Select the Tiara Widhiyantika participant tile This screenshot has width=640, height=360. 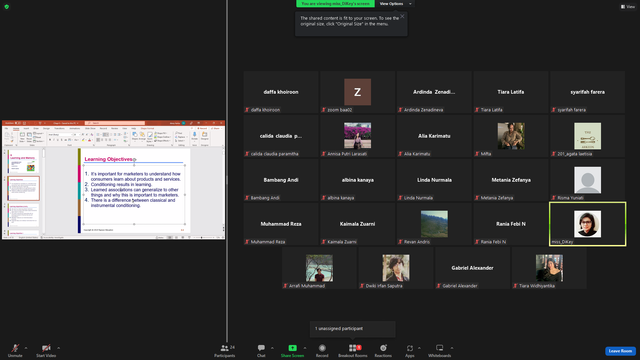(x=549, y=268)
